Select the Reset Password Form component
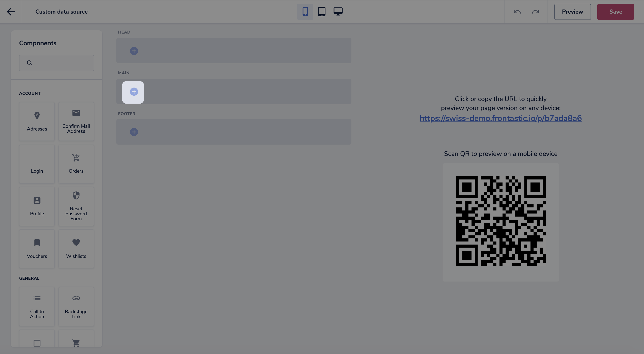Viewport: 644px width, 354px height. pos(76,207)
